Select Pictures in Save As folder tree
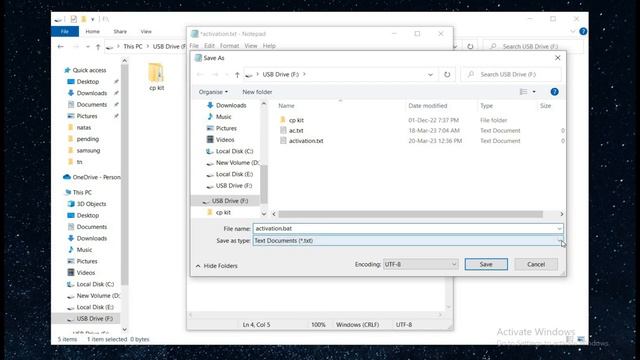The image size is (640, 360). (226, 128)
